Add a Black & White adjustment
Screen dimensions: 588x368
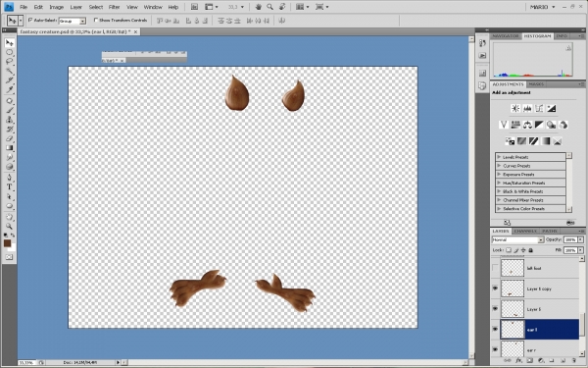tap(539, 125)
